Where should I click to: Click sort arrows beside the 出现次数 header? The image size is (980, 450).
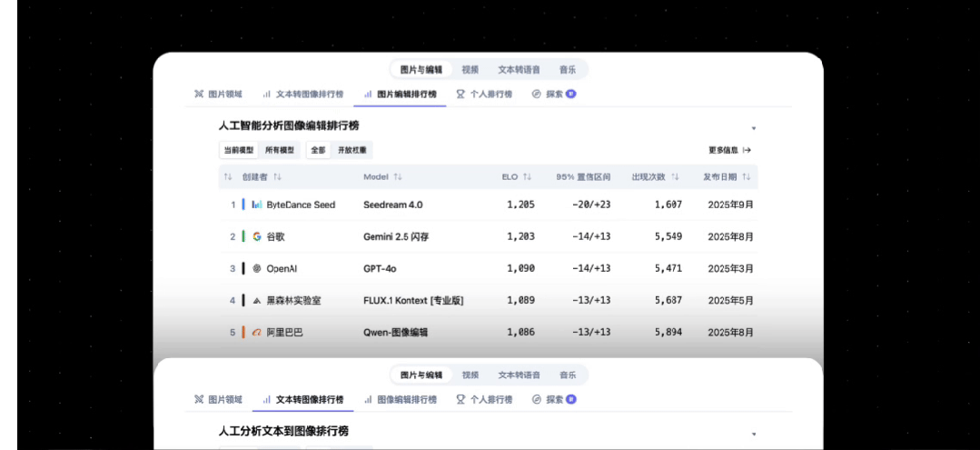coord(675,176)
